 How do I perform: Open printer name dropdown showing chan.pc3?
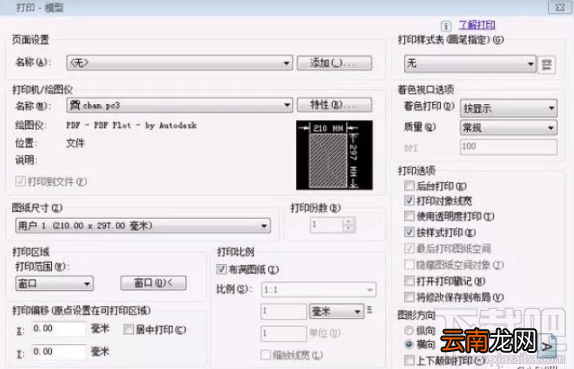pos(179,105)
